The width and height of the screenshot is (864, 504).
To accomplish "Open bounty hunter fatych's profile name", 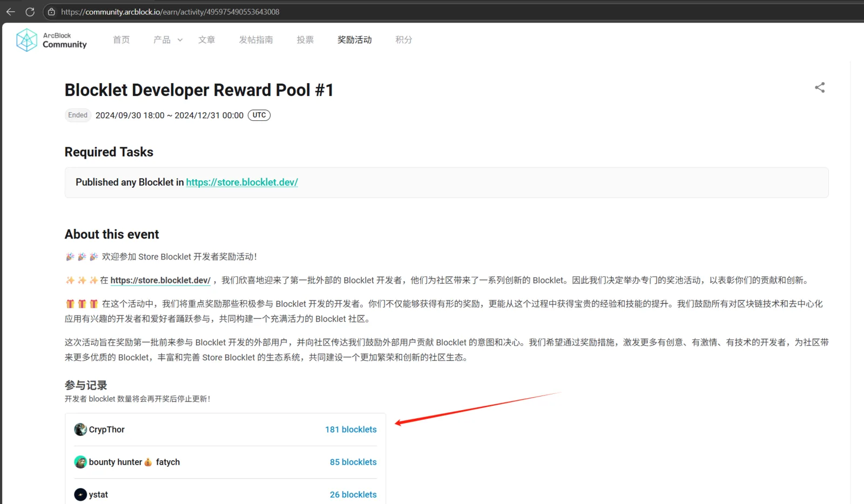I will click(134, 462).
